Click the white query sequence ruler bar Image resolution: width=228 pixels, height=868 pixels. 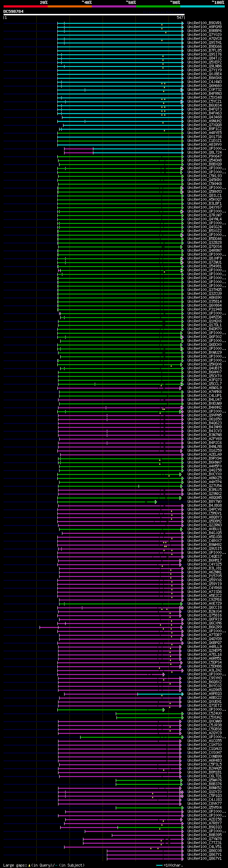(94, 15)
